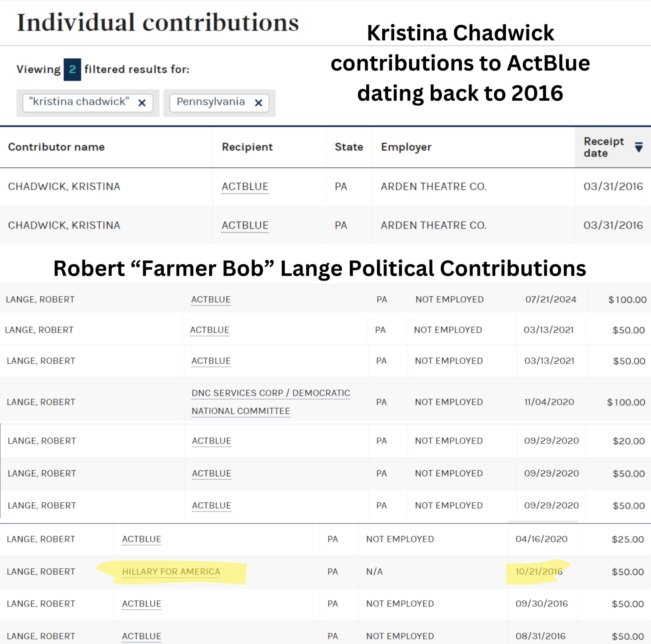Open DNC Services Corp recipient link
Viewport: 651px width, 644px height.
pos(271,402)
